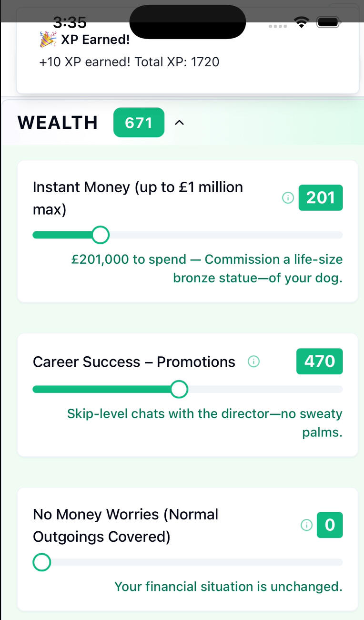Image resolution: width=364 pixels, height=620 pixels.
Task: Tap the 0 No Money Worries badge
Action: [x=330, y=525]
